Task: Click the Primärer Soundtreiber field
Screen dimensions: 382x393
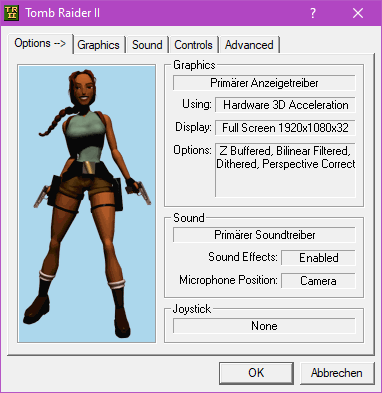Action: coord(264,235)
